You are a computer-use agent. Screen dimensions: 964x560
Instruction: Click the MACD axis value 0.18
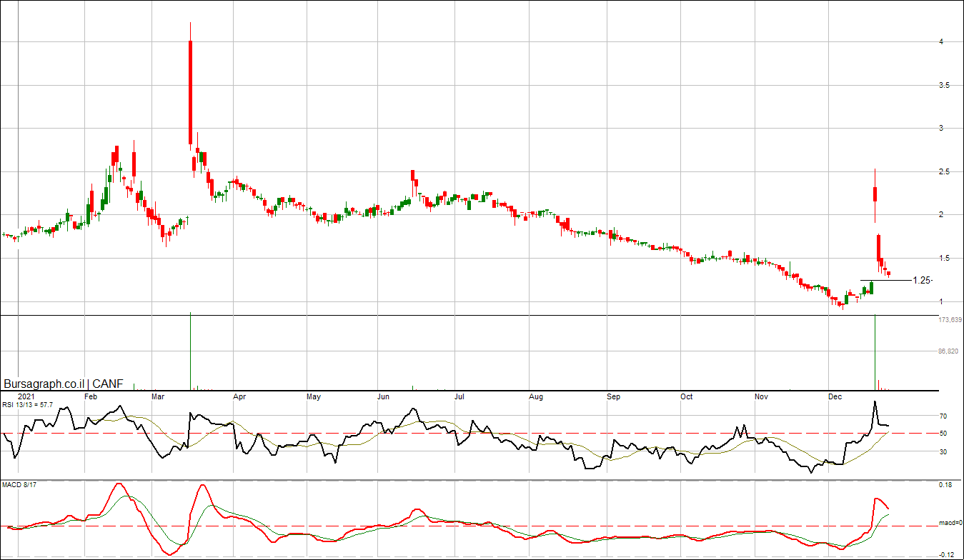945,486
